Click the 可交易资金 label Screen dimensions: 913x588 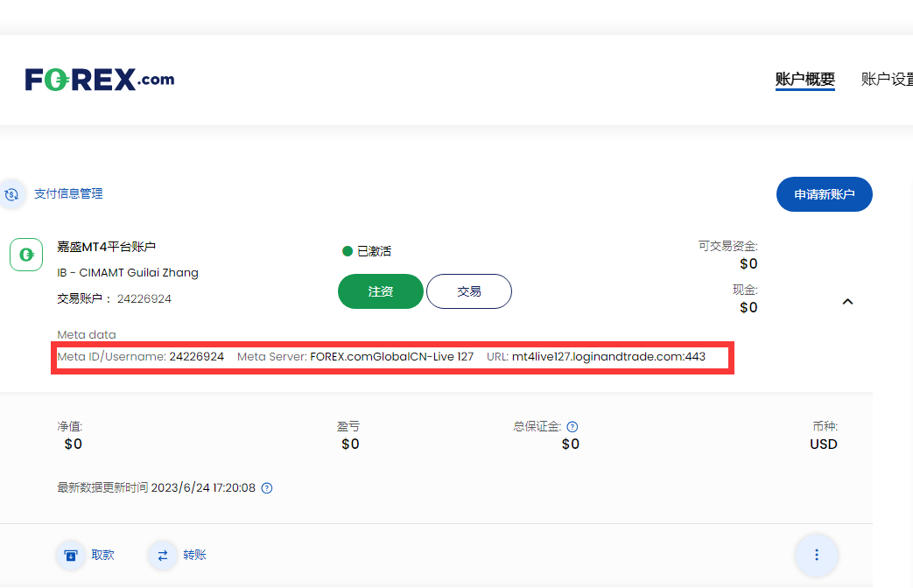pyautogui.click(x=727, y=246)
